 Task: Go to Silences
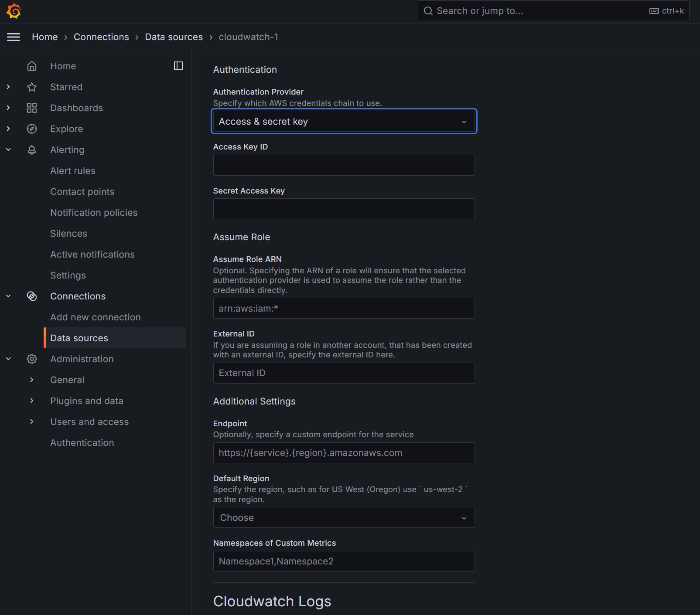68,234
